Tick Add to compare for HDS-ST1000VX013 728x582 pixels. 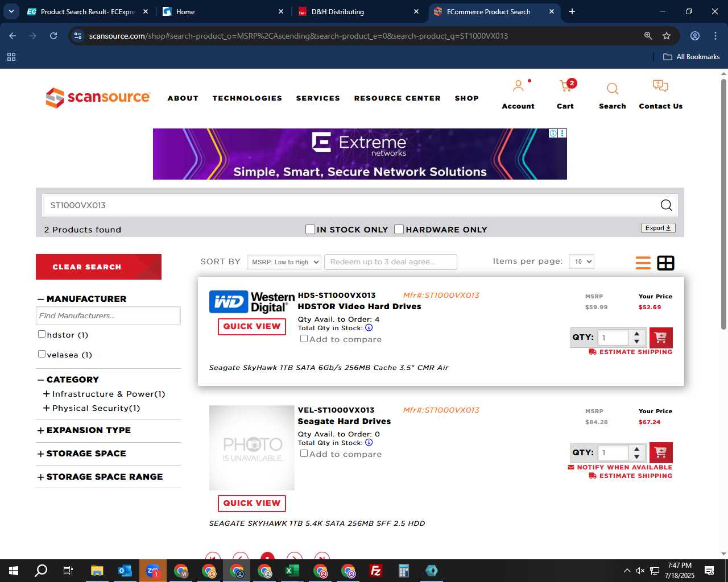click(x=304, y=339)
